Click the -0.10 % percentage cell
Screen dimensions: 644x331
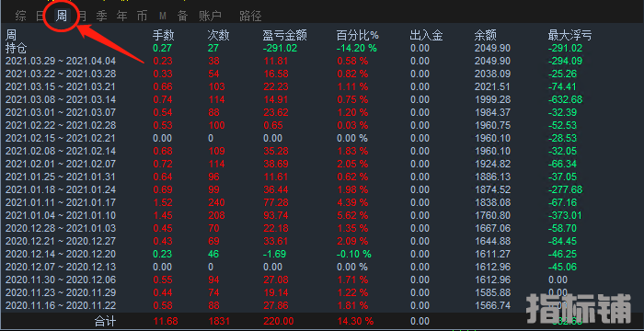pyautogui.click(x=353, y=254)
